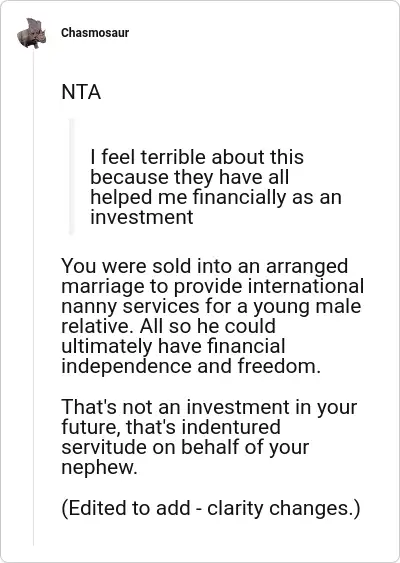Viewport: 400px width, 563px height.
Task: Click the quoted word 'investment'
Action: coord(141,217)
